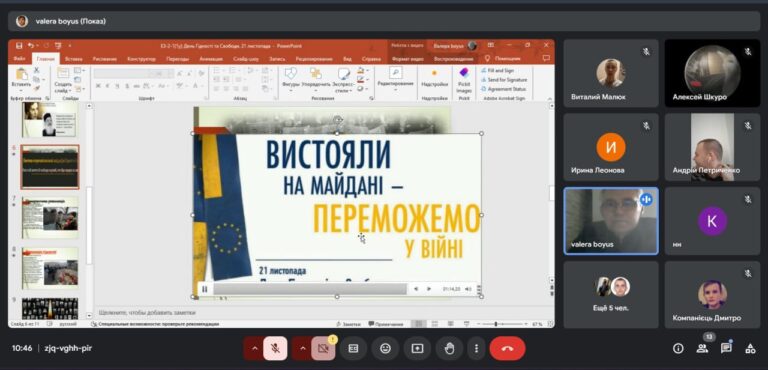The image size is (768, 370).
Task: Click the valera boyus video tile
Action: (611, 221)
